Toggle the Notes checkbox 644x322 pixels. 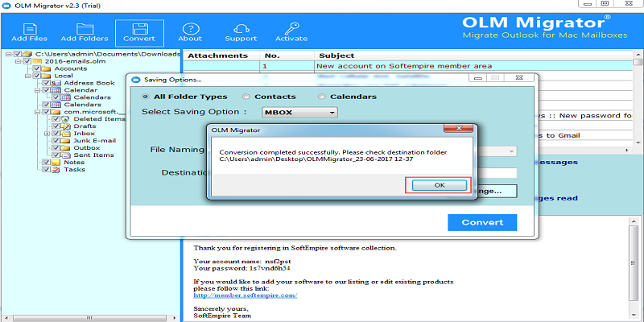[47, 163]
